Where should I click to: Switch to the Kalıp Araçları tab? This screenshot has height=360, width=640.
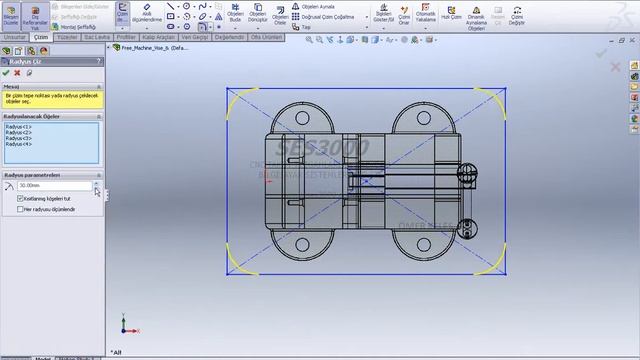(158, 37)
